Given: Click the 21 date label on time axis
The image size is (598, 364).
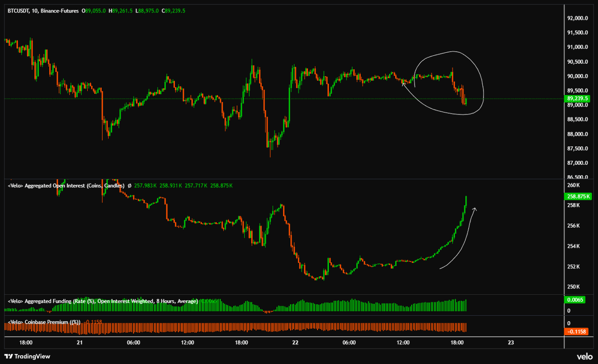Looking at the screenshot, I should click(x=80, y=343).
